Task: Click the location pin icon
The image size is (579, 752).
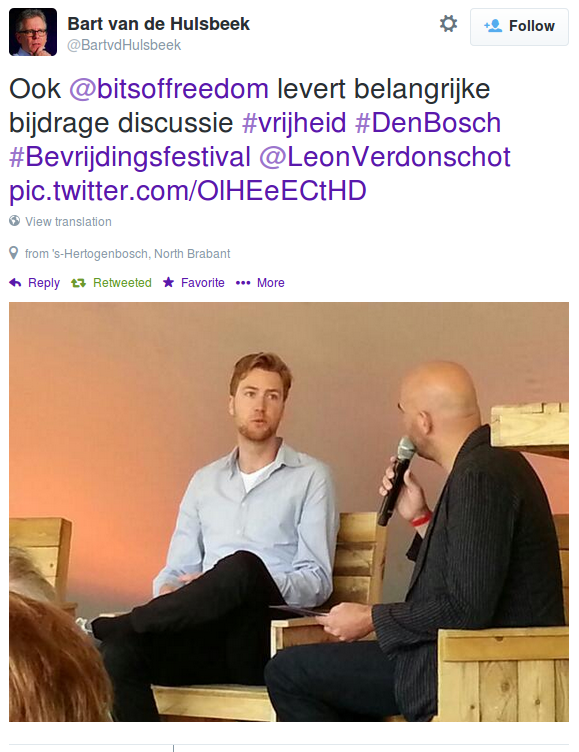Action: (x=14, y=253)
